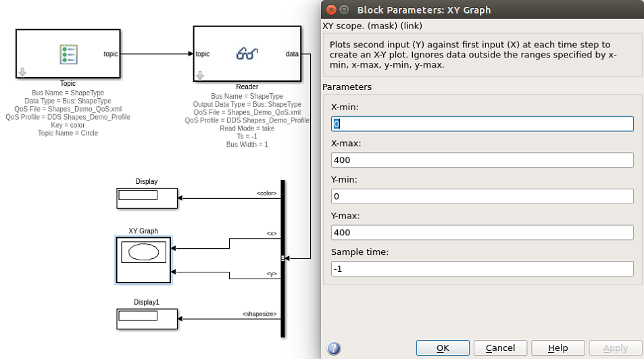644x359 pixels.
Task: Click the down arrow in Reader block
Action: [200, 75]
